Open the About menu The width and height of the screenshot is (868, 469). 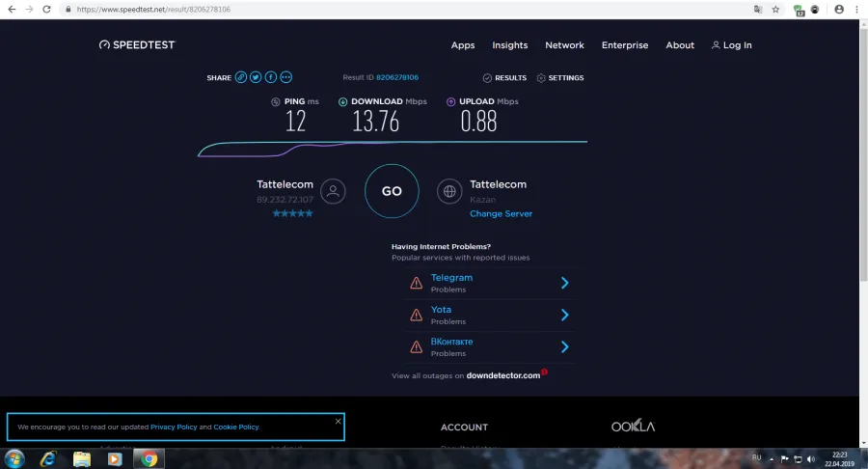680,45
